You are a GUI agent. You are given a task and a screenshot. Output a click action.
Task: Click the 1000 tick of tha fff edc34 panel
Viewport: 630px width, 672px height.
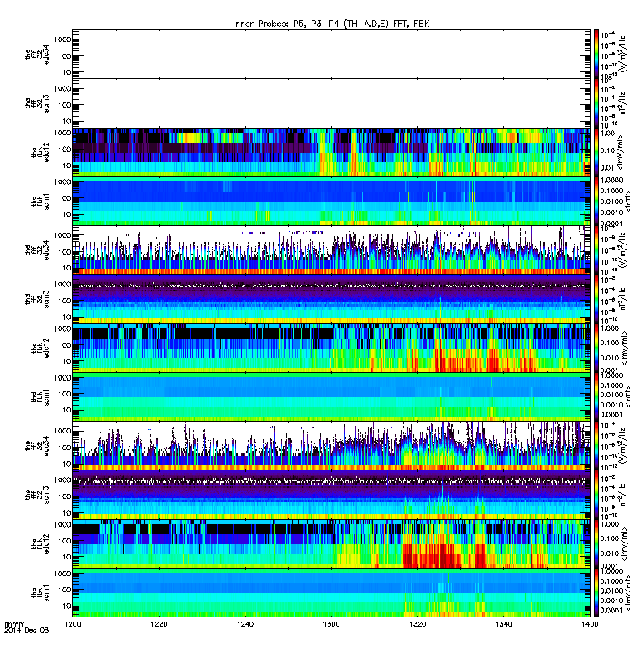(62, 39)
